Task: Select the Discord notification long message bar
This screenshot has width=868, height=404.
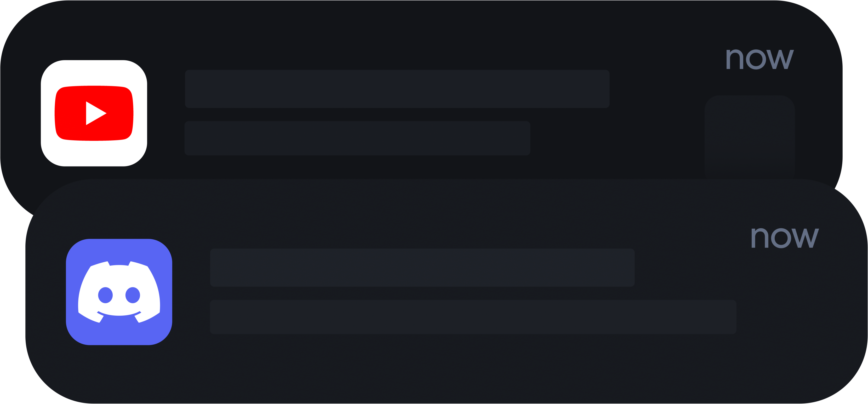Action: (x=473, y=317)
